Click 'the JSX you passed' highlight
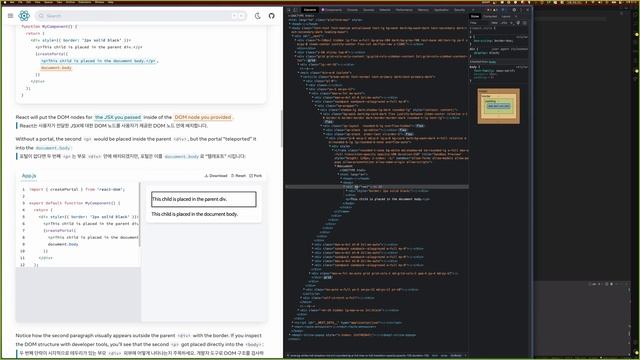Viewport: 640px width, 360px height. 118,117
